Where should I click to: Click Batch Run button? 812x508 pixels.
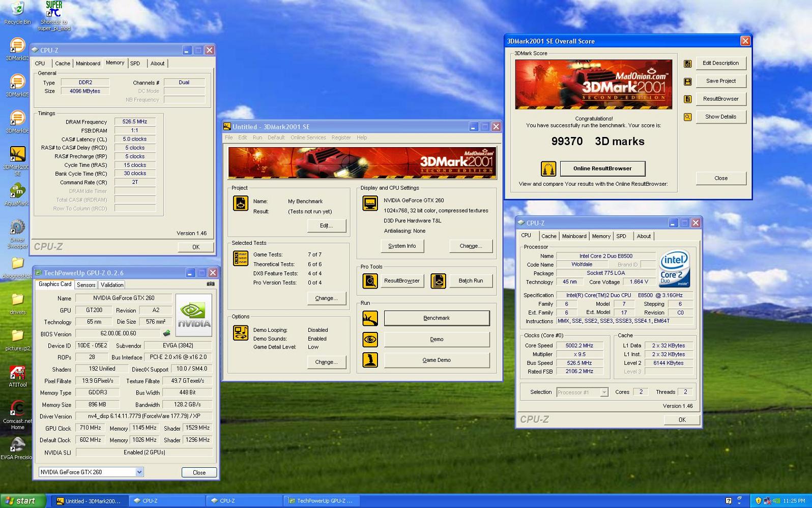click(471, 280)
